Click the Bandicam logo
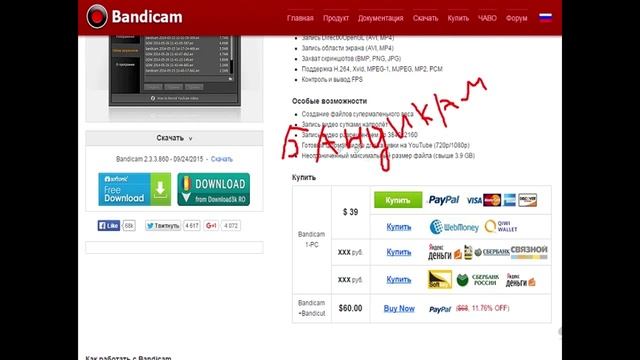The height and width of the screenshot is (360, 640). [x=134, y=17]
